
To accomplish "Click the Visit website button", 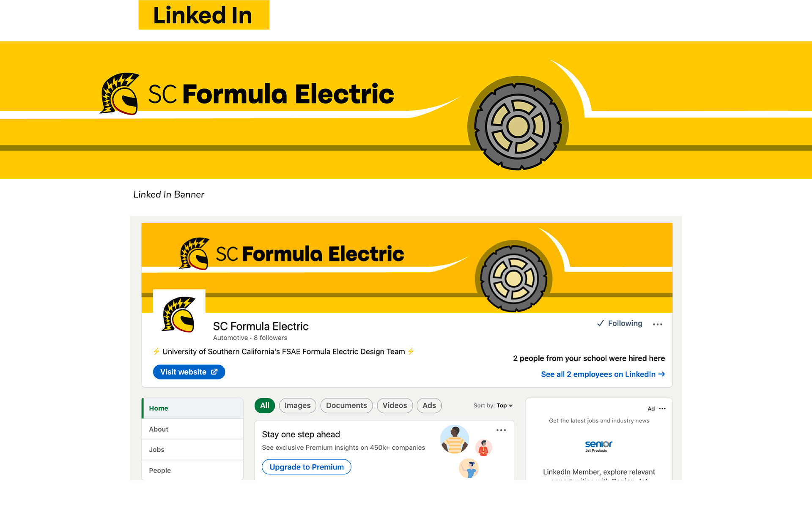I will (189, 372).
